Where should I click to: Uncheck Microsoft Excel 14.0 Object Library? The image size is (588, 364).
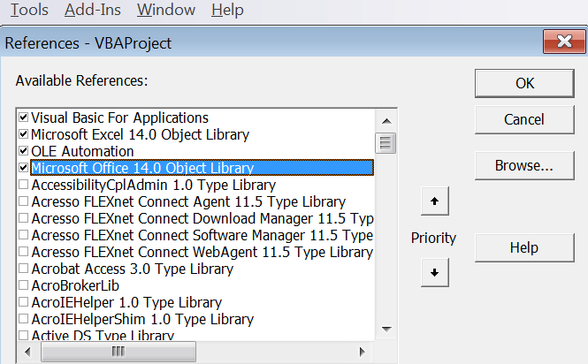coord(23,133)
